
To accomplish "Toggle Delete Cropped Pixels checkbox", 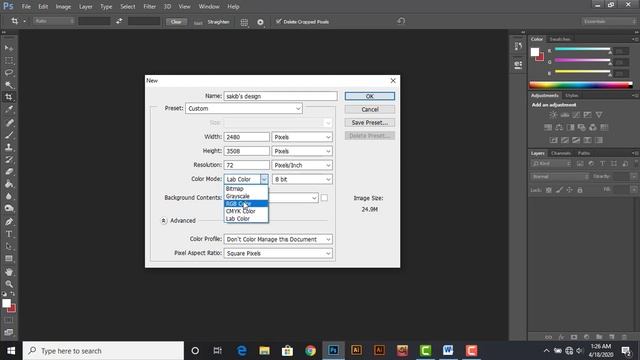I will tap(278, 21).
